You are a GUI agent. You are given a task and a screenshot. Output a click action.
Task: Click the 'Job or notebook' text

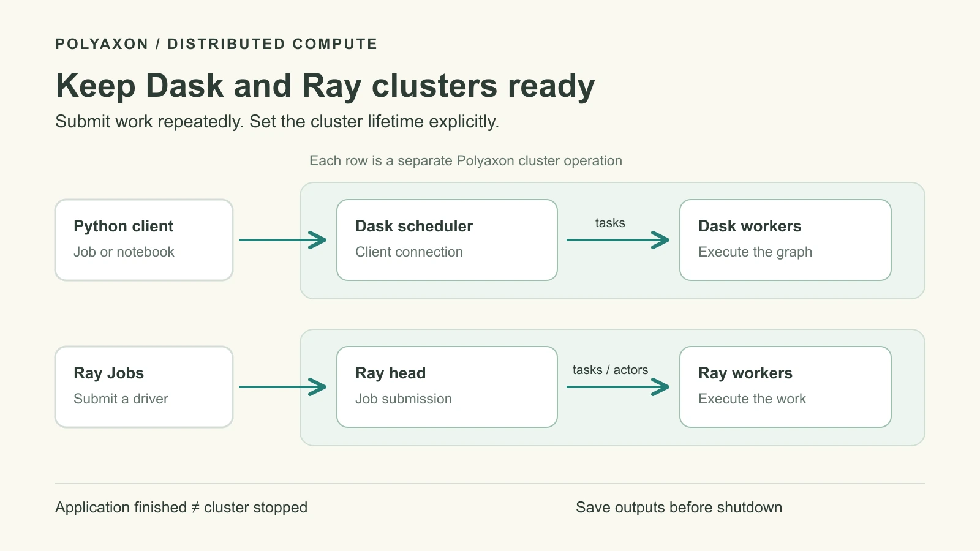tap(124, 252)
